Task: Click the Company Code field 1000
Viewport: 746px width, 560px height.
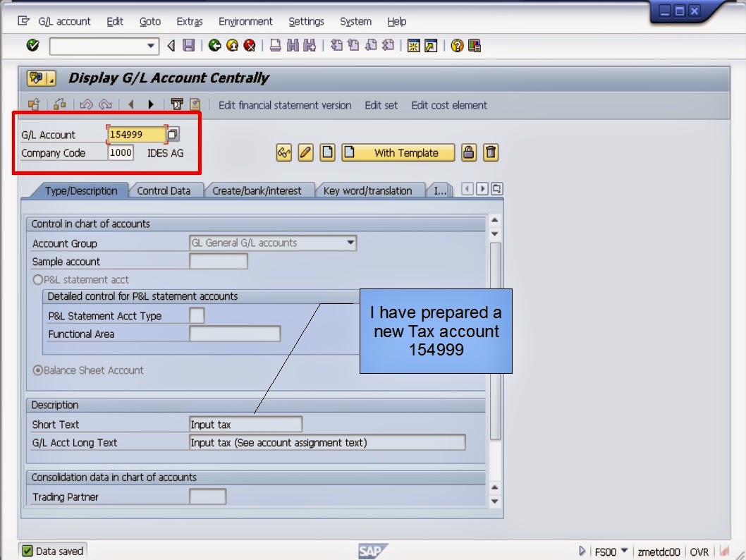Action: point(121,153)
